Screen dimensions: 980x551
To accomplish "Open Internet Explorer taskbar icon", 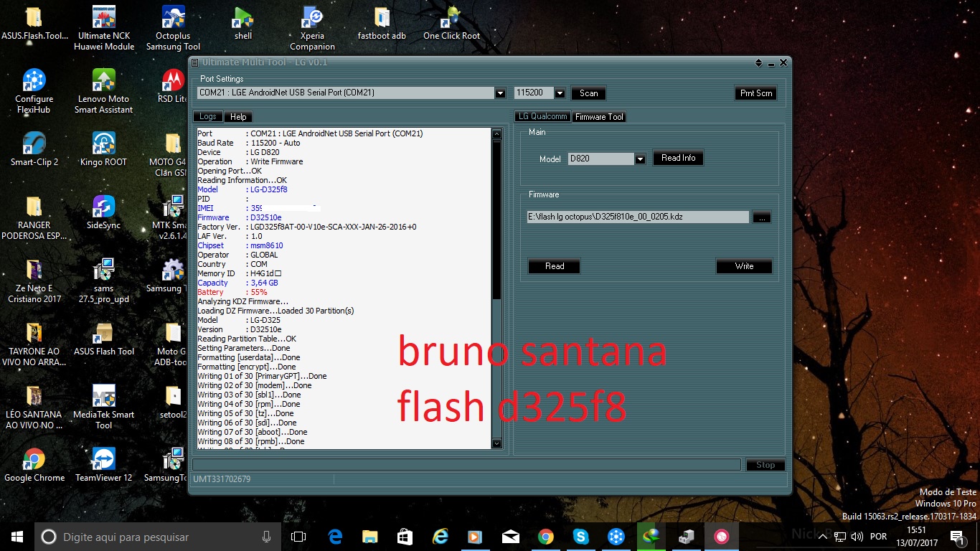I will (x=440, y=537).
